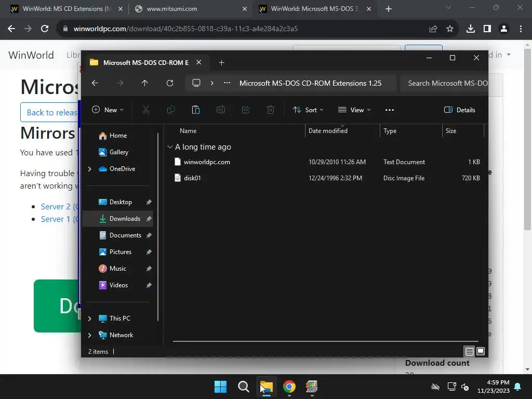Click the Server 2 mirror link on WinWorld
This screenshot has height=399, width=532.
coord(59,207)
